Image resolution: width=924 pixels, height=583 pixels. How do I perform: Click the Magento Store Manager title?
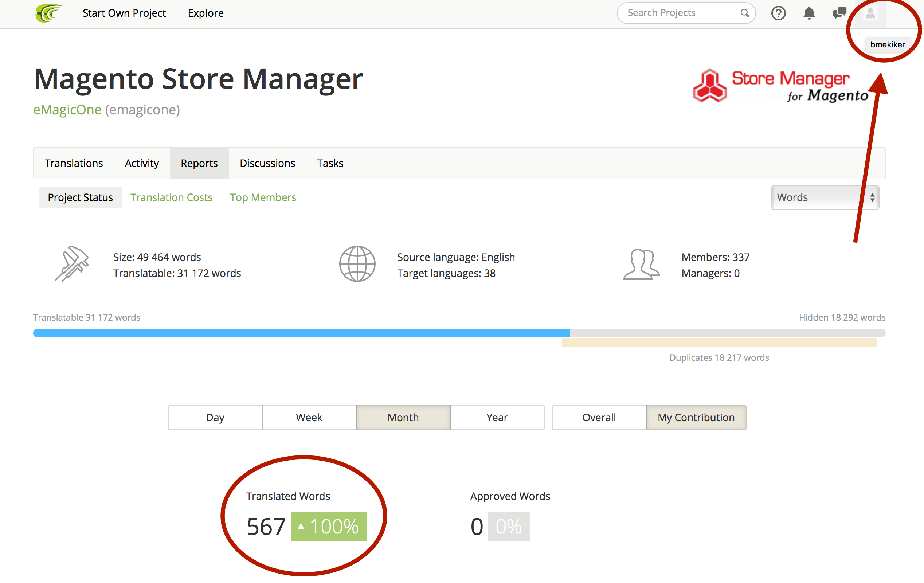(198, 79)
